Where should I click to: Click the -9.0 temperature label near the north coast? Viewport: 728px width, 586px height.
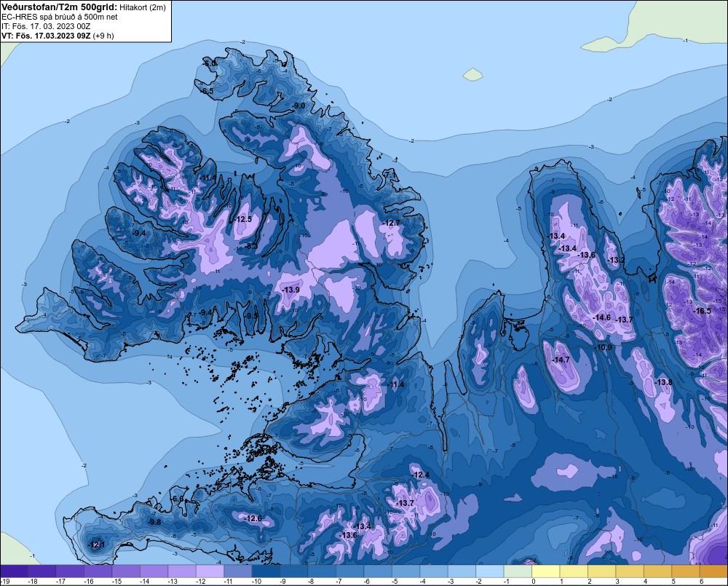point(299,106)
